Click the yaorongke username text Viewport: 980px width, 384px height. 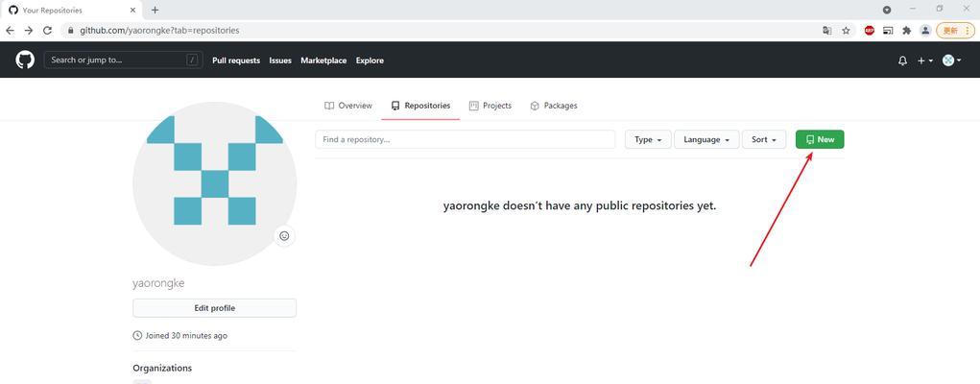click(x=158, y=282)
